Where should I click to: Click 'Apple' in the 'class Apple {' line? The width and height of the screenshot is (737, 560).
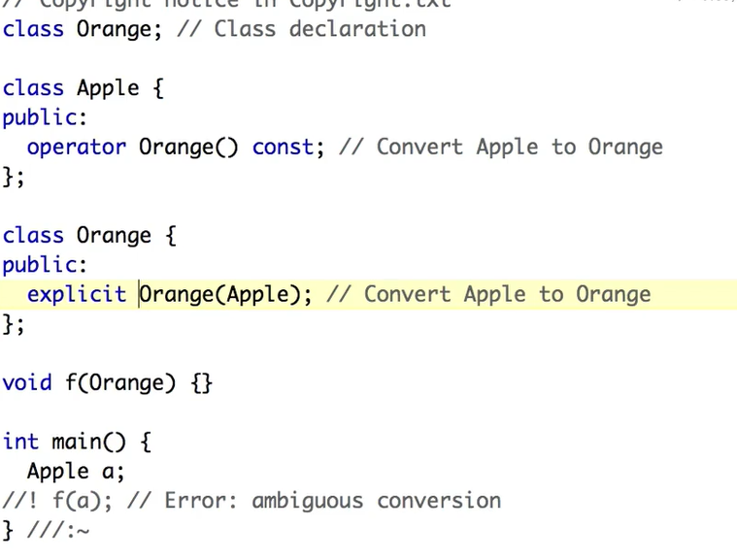click(x=108, y=87)
